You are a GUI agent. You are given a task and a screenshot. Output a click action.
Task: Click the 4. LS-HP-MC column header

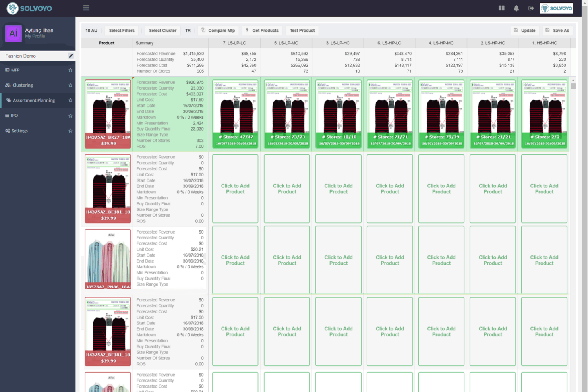(441, 43)
